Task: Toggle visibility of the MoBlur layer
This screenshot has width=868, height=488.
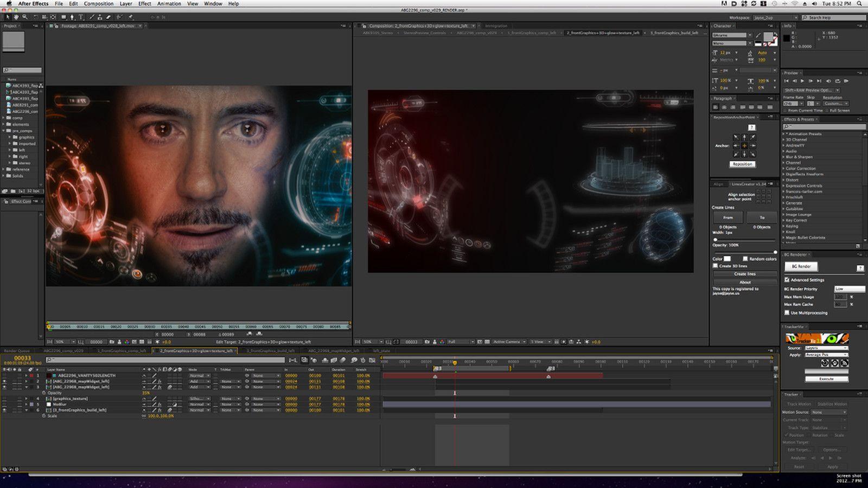Action: (5, 404)
